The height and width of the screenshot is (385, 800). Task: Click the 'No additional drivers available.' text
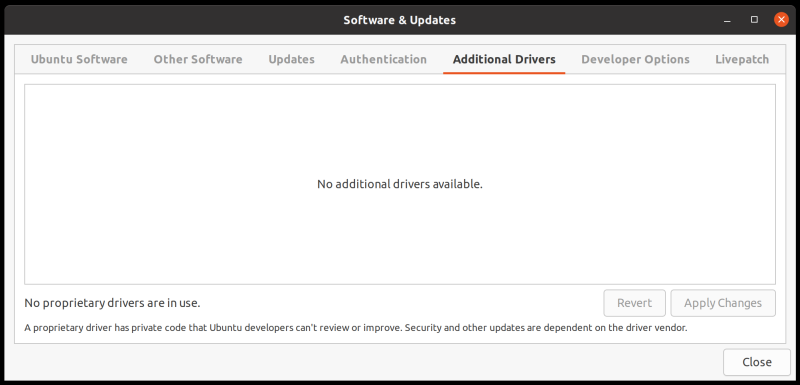[x=400, y=184]
